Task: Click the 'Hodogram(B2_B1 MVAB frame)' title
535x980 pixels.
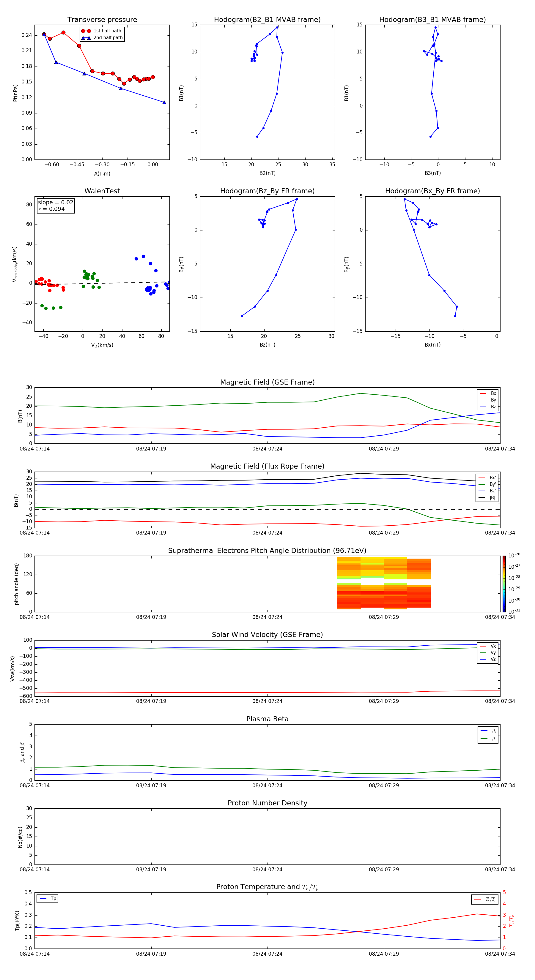Action: click(267, 20)
